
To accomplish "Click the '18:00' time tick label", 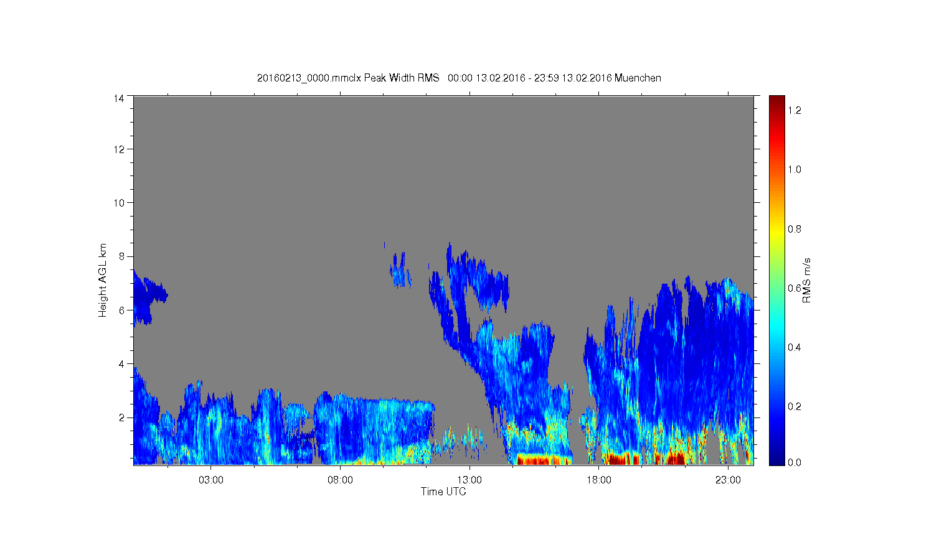I will coord(599,480).
